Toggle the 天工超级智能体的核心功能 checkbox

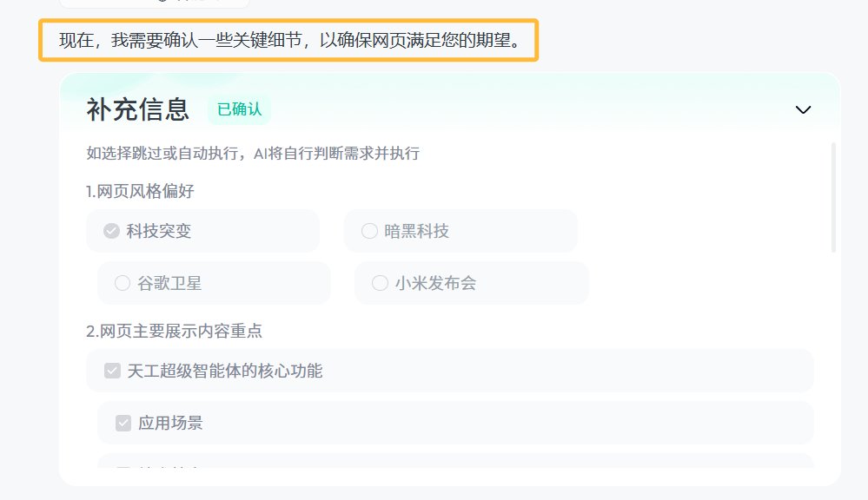point(112,372)
